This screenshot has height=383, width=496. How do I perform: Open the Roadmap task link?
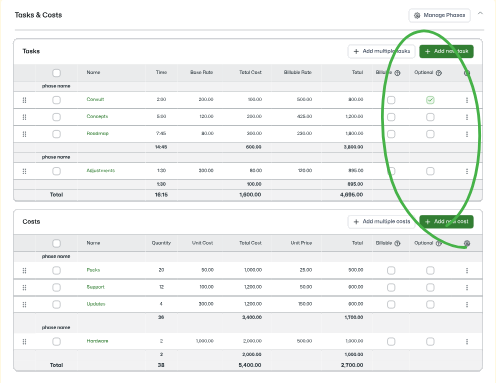tap(98, 133)
